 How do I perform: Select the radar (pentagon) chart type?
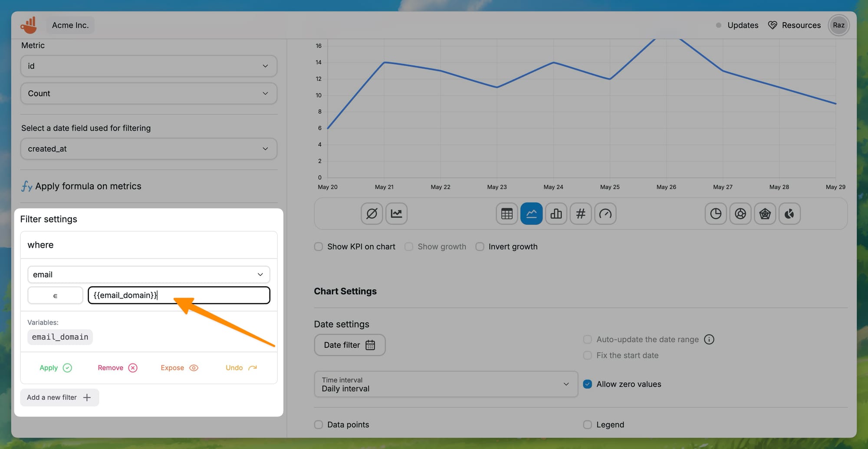click(765, 213)
